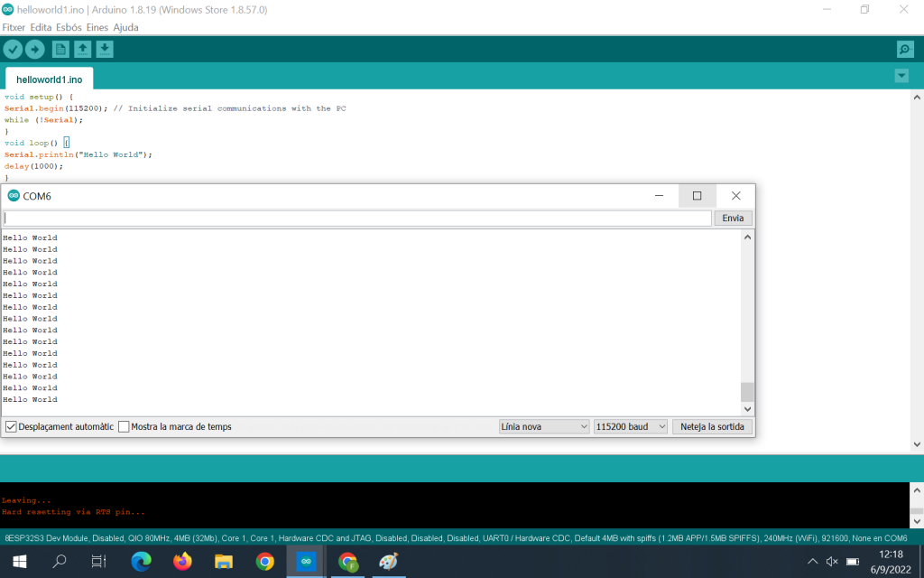Click the Neteja la sortida button
The height and width of the screenshot is (578, 924).
[712, 426]
